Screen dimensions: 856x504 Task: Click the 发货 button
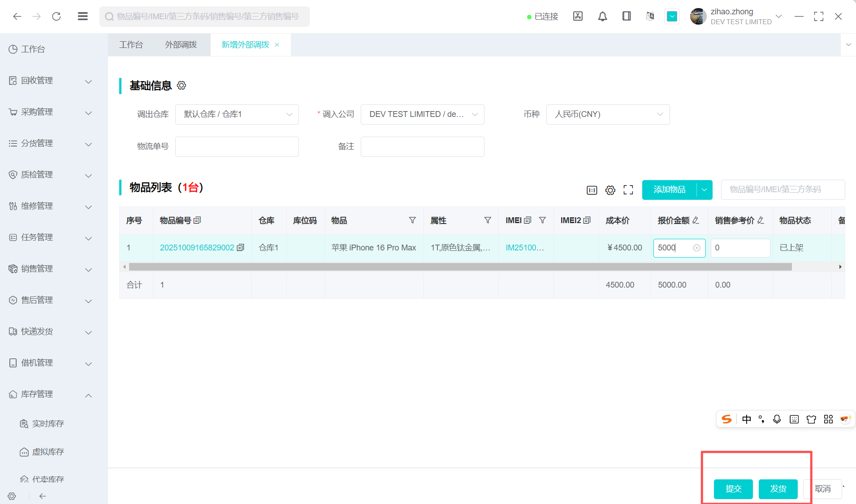click(x=778, y=489)
